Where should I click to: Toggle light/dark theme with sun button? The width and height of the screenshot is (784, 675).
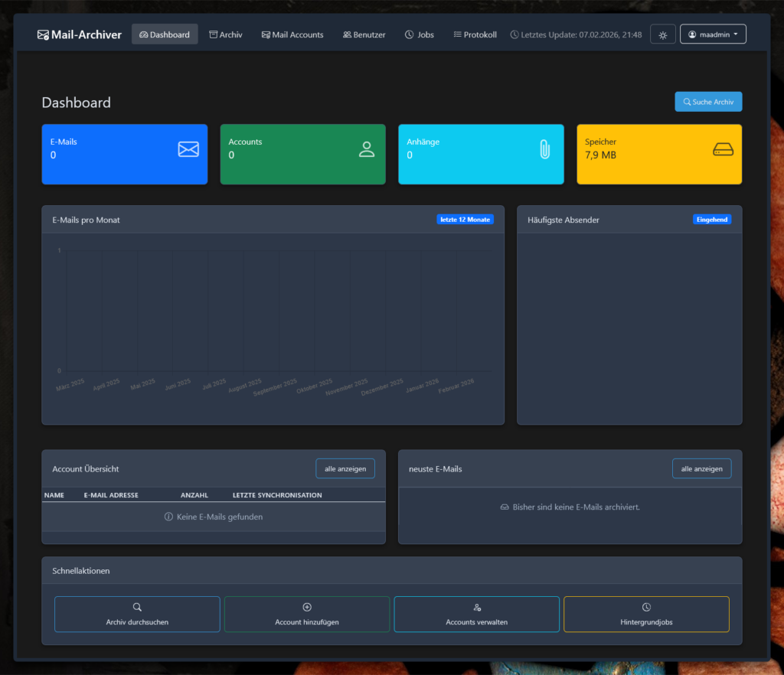click(x=663, y=34)
